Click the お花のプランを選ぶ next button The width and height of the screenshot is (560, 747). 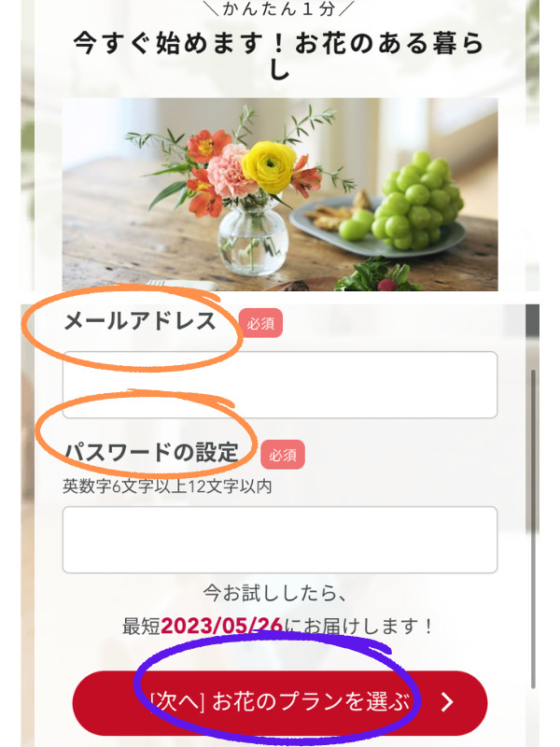pyautogui.click(x=280, y=703)
